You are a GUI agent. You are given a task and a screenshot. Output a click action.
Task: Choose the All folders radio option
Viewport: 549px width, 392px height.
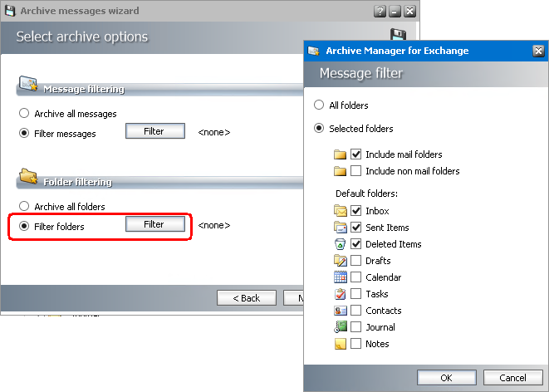point(319,105)
